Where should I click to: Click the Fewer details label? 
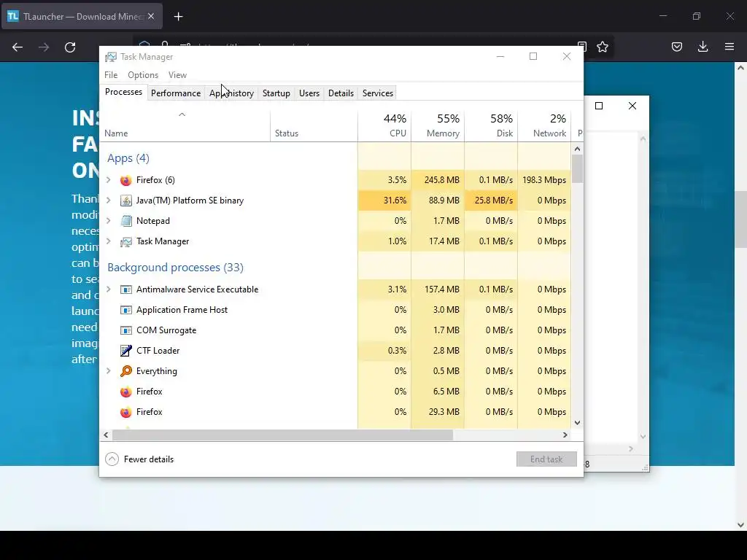tap(149, 459)
